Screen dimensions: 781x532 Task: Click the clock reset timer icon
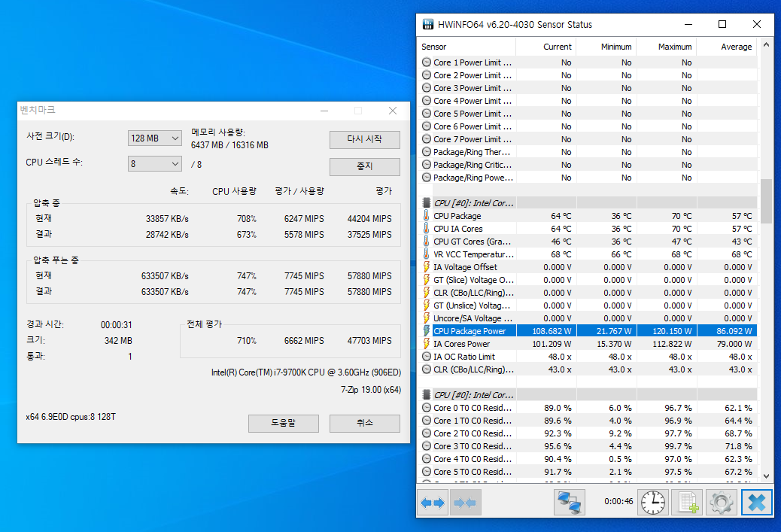[x=653, y=503]
